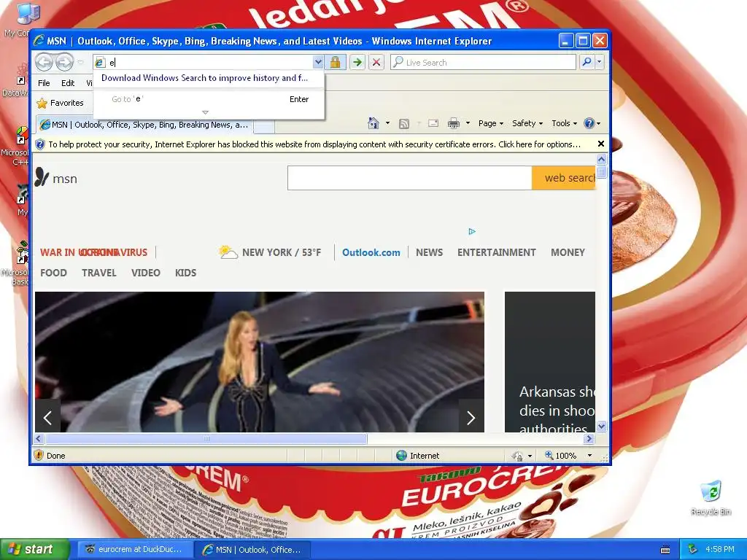Click the featured slideshow photo

[x=260, y=362]
